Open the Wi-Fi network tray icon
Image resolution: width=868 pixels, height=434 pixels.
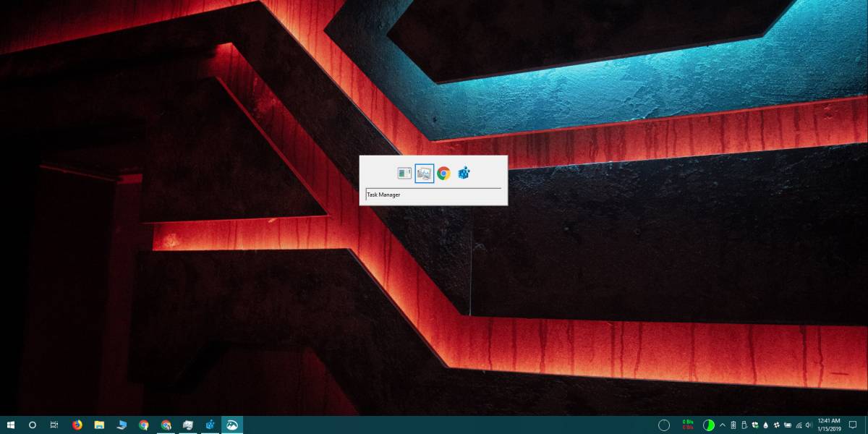798,425
